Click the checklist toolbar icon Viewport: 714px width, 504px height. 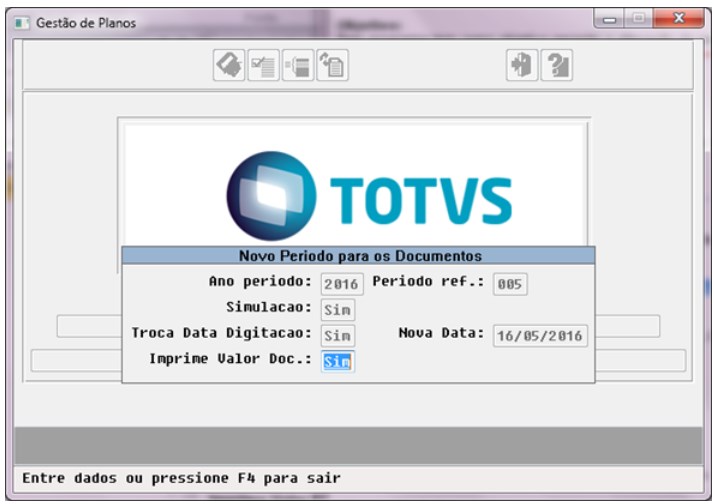(264, 65)
